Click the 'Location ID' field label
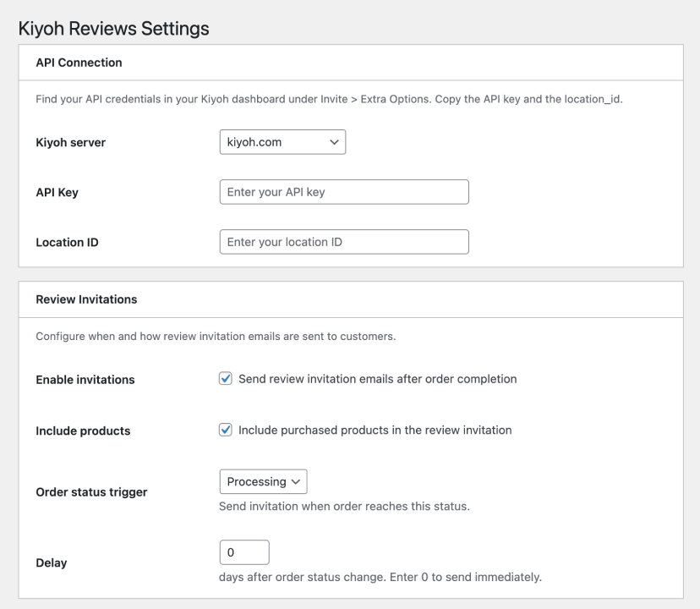This screenshot has width=700, height=609. point(67,242)
